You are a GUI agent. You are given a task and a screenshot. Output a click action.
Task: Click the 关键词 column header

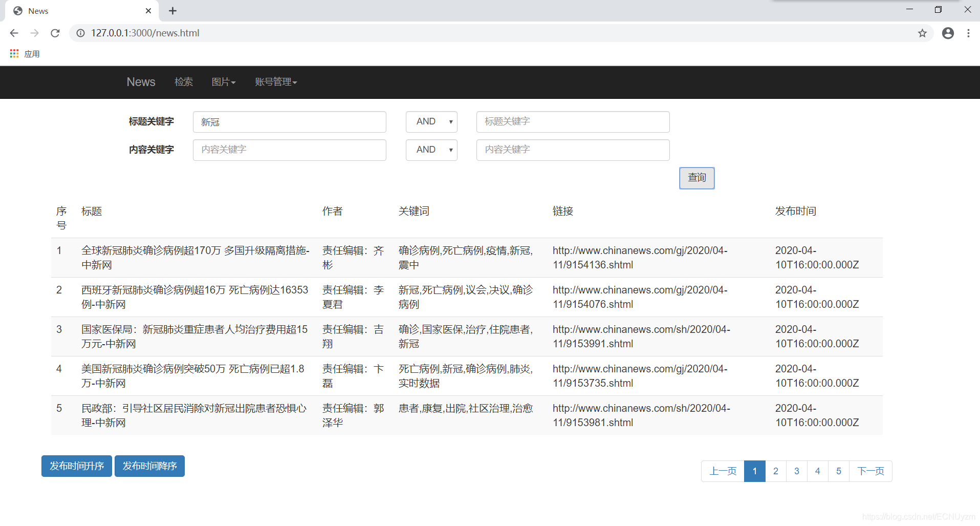coord(414,211)
